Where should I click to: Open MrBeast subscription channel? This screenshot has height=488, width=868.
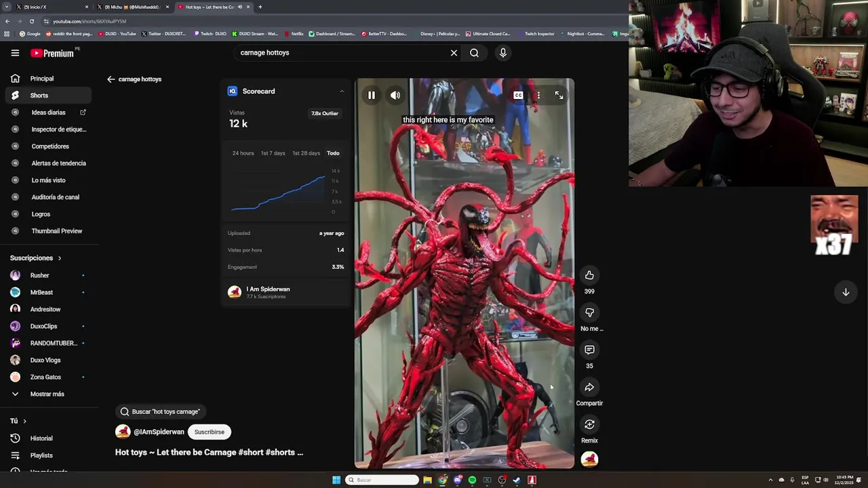tap(48, 292)
